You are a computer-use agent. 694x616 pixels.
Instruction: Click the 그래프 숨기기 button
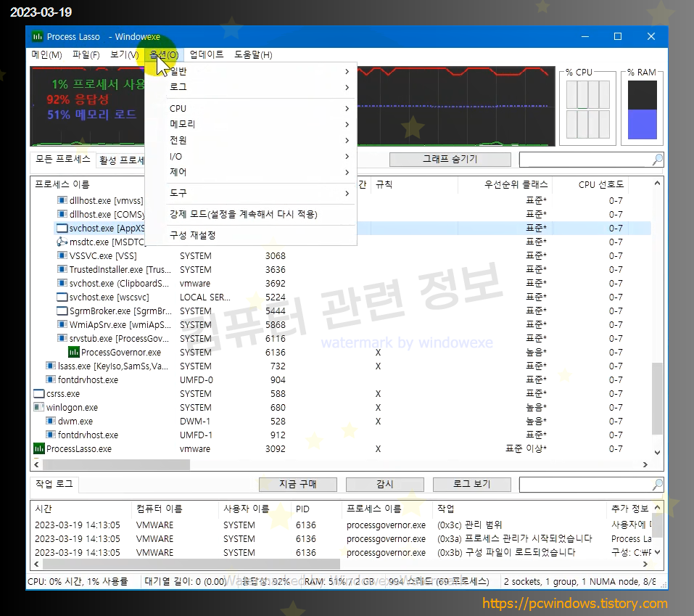(450, 160)
